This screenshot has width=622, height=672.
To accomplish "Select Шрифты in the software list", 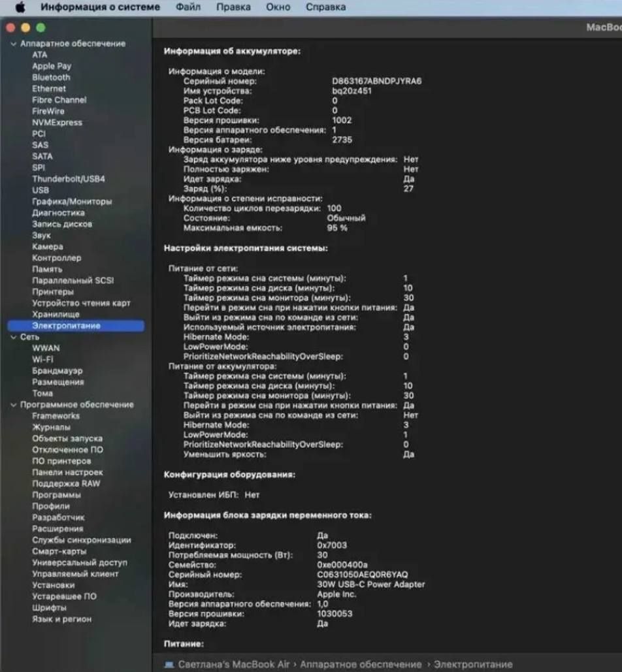I will point(49,608).
